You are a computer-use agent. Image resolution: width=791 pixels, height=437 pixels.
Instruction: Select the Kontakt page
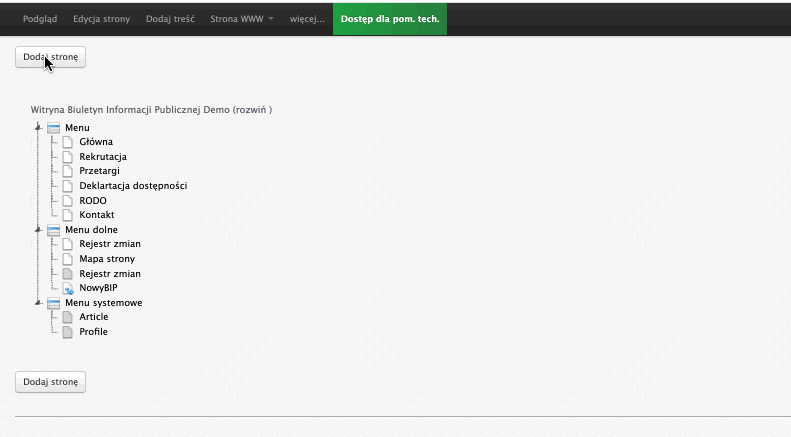point(97,214)
